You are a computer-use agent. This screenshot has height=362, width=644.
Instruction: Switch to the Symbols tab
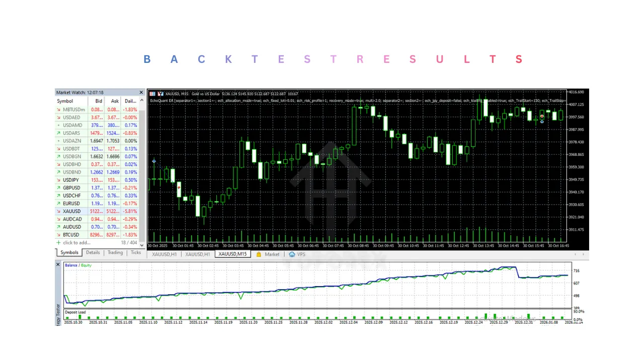[69, 252]
